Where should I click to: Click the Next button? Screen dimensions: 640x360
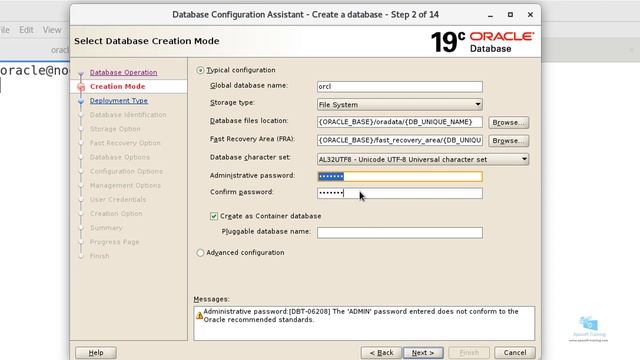pyautogui.click(x=423, y=353)
